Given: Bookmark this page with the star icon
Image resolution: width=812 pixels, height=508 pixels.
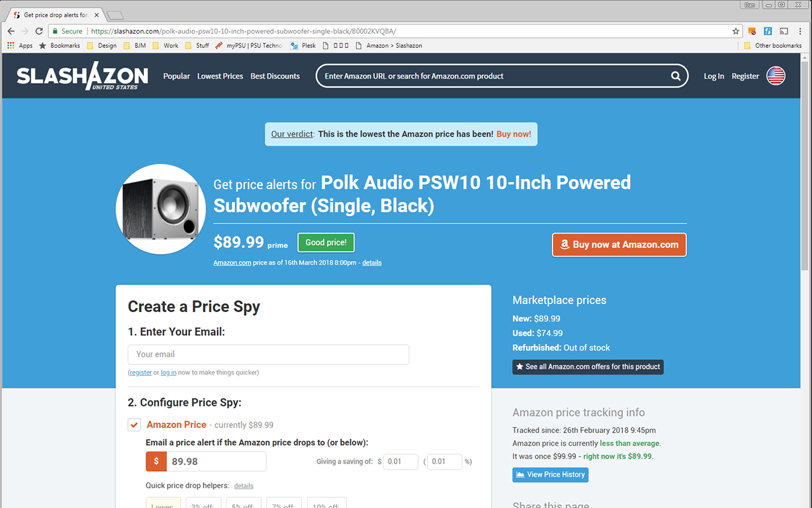Looking at the screenshot, I should pyautogui.click(x=736, y=31).
